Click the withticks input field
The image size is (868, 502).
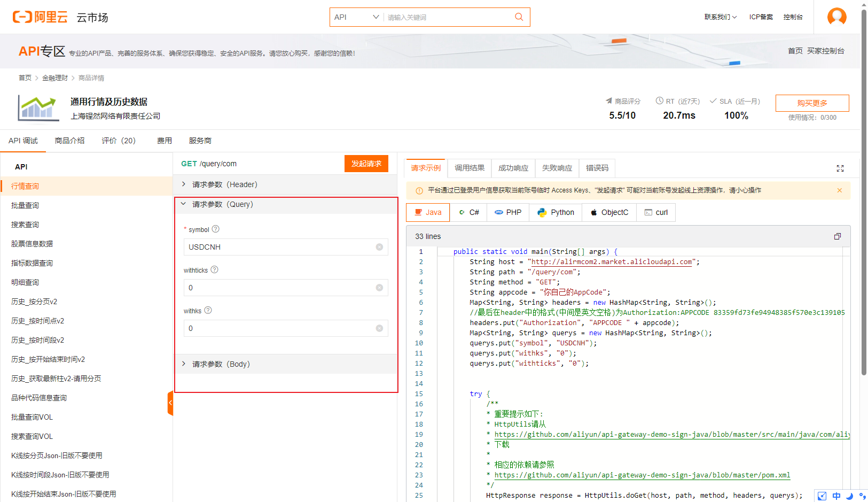coord(286,288)
